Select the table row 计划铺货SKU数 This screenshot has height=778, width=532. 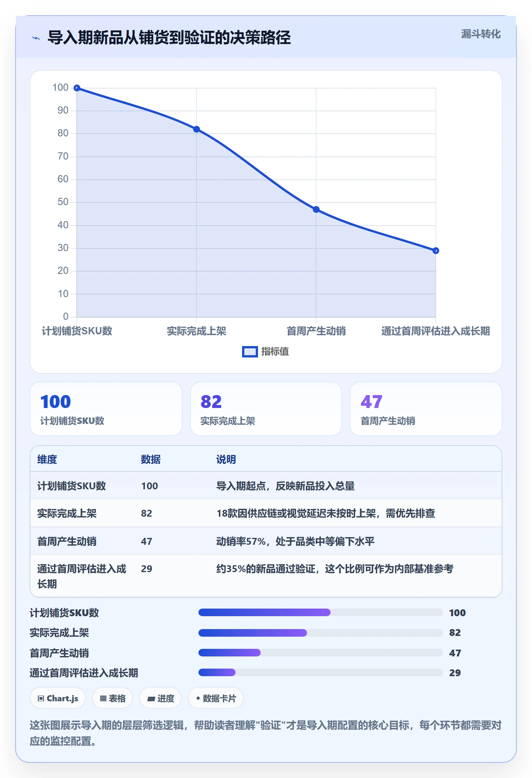(266, 485)
